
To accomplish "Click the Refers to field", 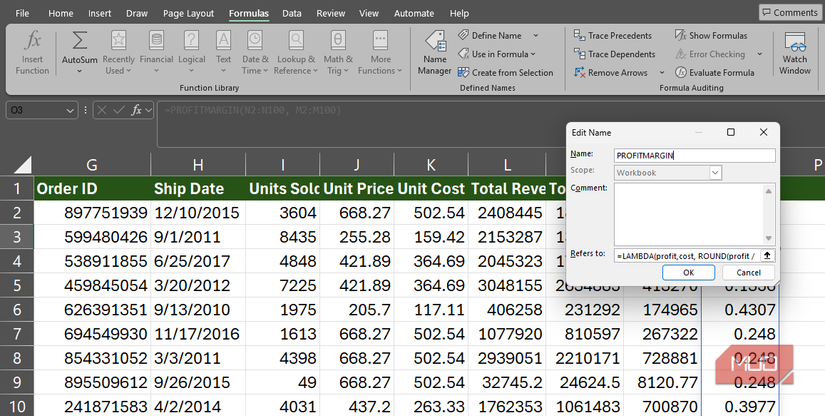I will 687,256.
